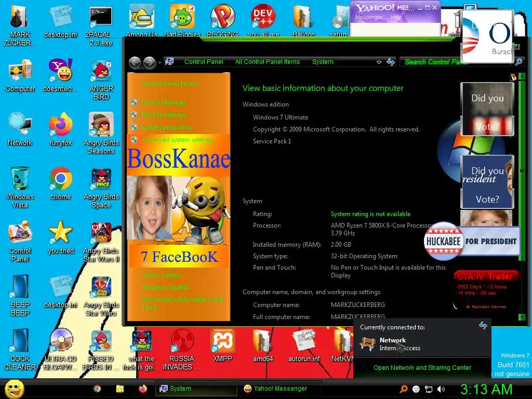This screenshot has height=399, width=532.
Task: Launch Firefox from the taskbar
Action: 143,389
